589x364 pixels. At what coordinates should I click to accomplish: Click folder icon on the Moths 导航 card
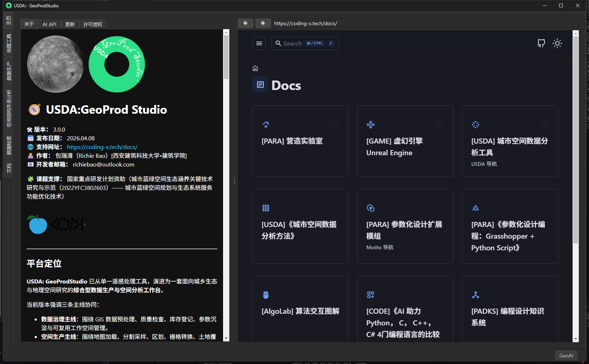[x=440, y=208]
